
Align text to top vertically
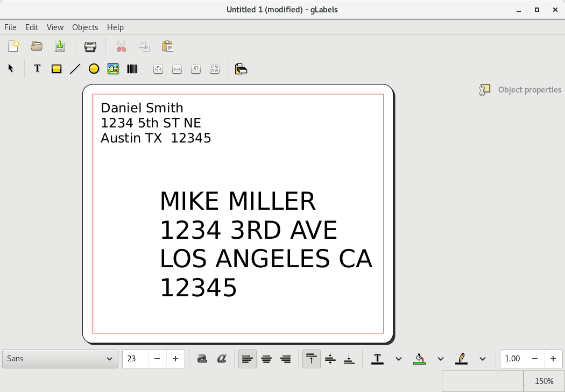tap(312, 359)
